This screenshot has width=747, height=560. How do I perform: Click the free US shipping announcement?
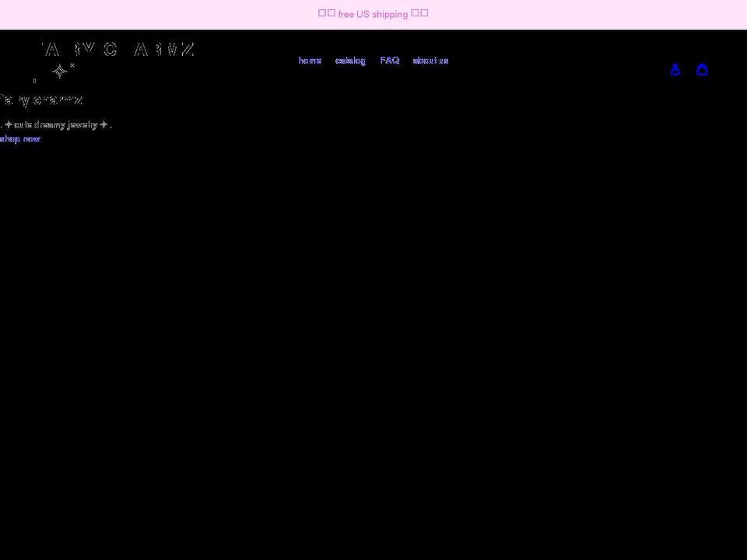point(372,14)
